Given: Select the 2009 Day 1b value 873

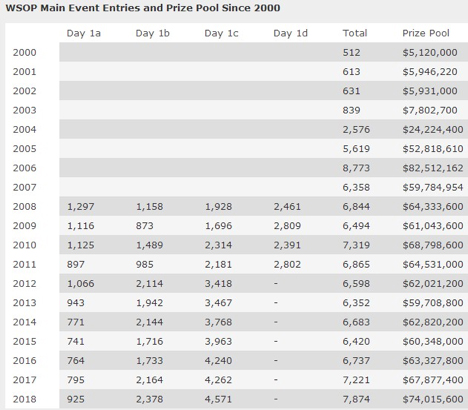Looking at the screenshot, I should click(x=144, y=226).
